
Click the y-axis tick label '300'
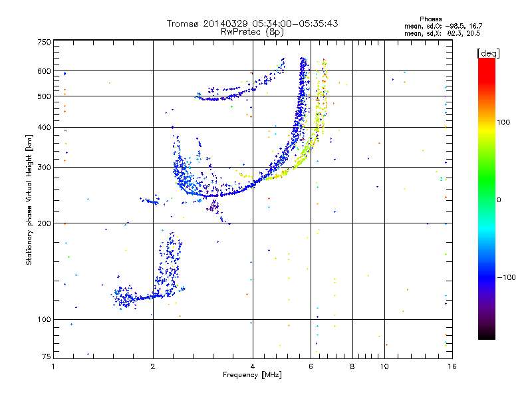click(x=44, y=168)
